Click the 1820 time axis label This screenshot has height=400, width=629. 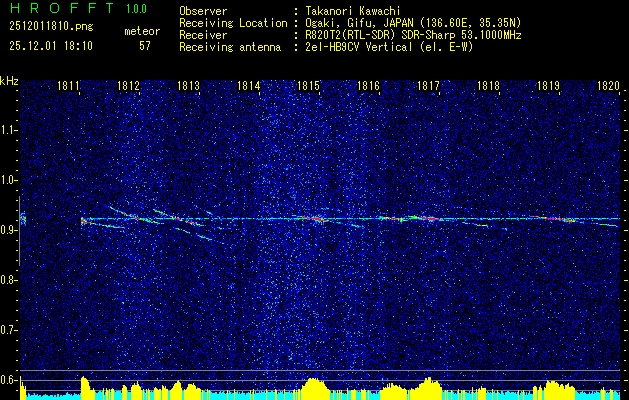pyautogui.click(x=609, y=85)
